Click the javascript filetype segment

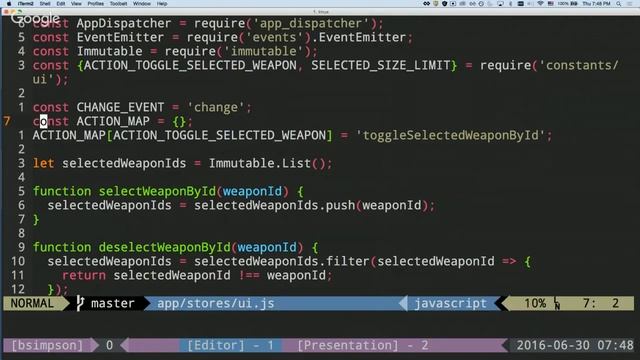[451, 303]
